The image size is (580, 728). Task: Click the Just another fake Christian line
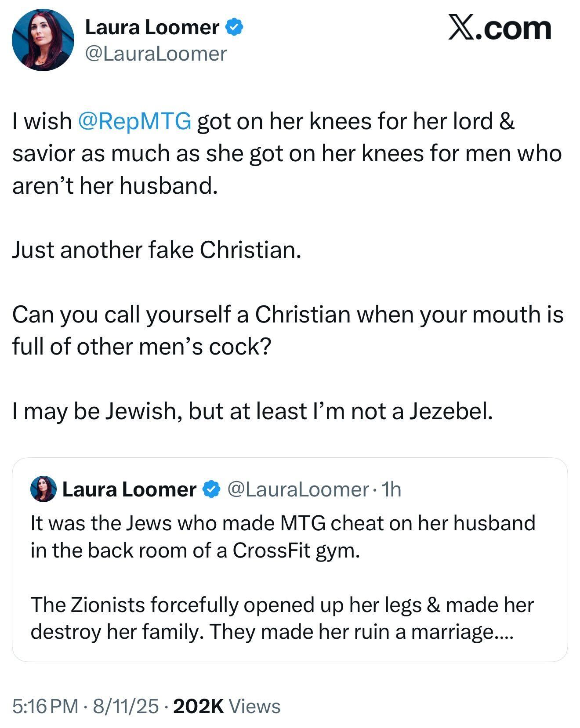pyautogui.click(x=156, y=250)
